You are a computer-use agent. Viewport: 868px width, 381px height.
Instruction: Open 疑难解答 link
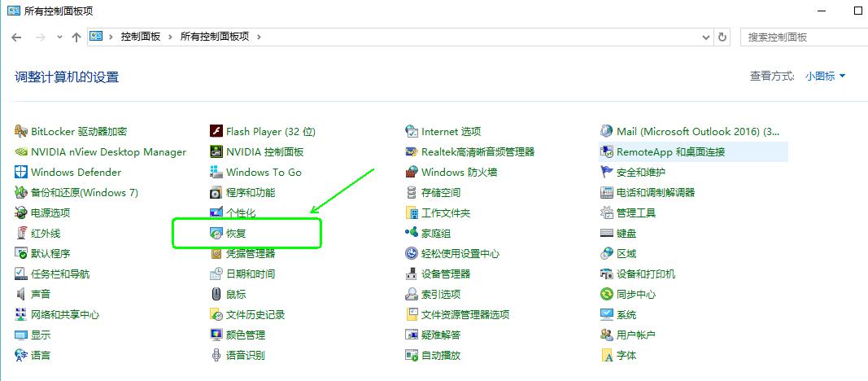pyautogui.click(x=441, y=335)
